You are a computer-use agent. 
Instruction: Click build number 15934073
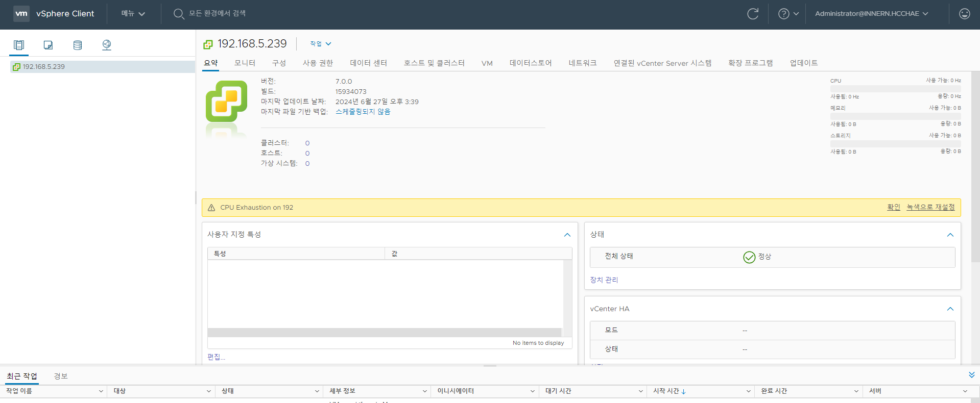[351, 92]
